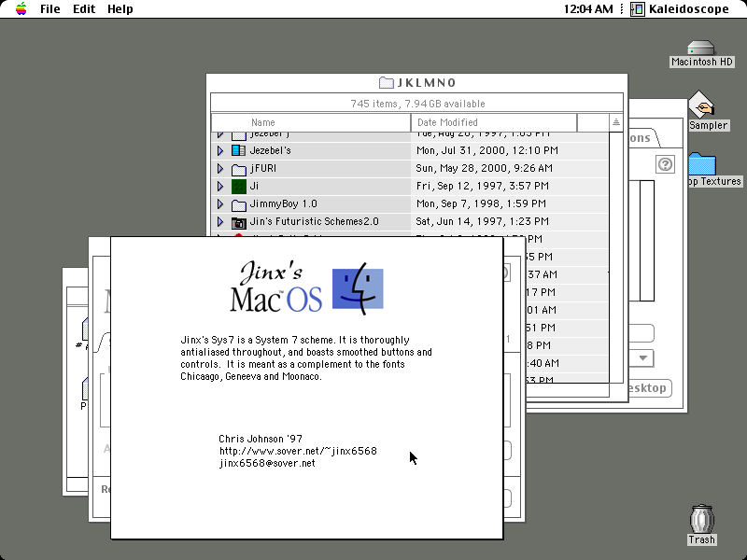This screenshot has width=747, height=560.
Task: Select the 'jFURI' folder name
Action: coord(262,168)
